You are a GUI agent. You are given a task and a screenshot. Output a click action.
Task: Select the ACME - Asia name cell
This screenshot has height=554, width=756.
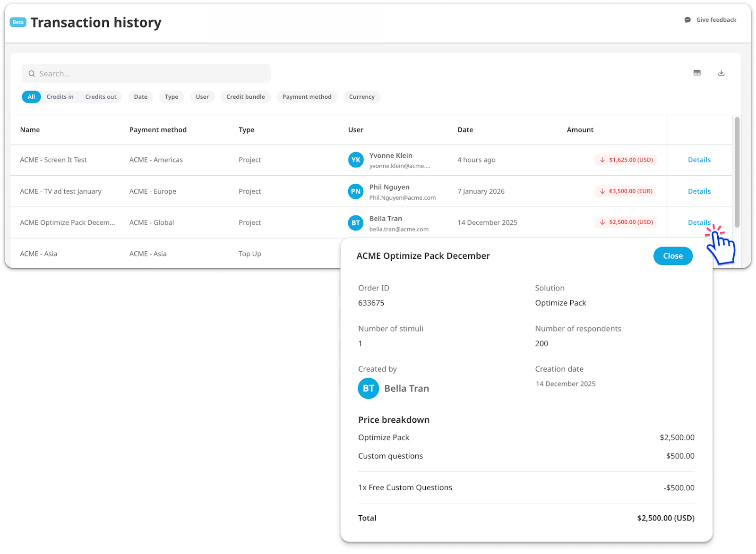[x=39, y=254]
